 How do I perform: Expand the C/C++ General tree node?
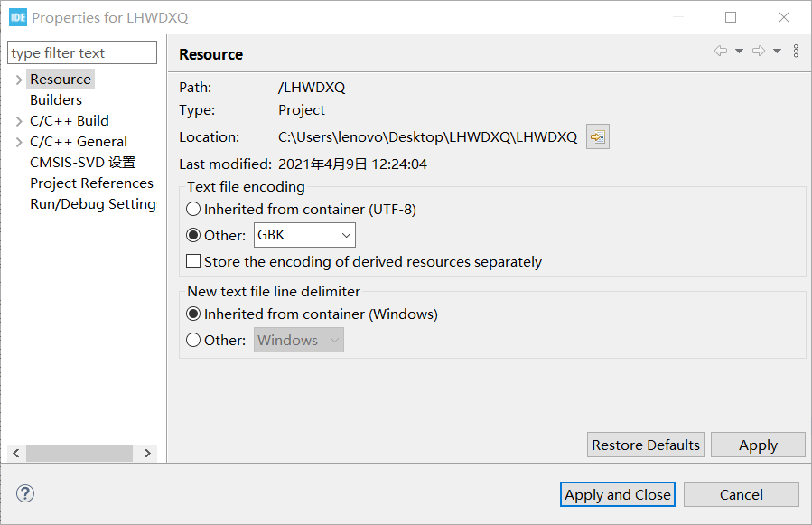19,142
